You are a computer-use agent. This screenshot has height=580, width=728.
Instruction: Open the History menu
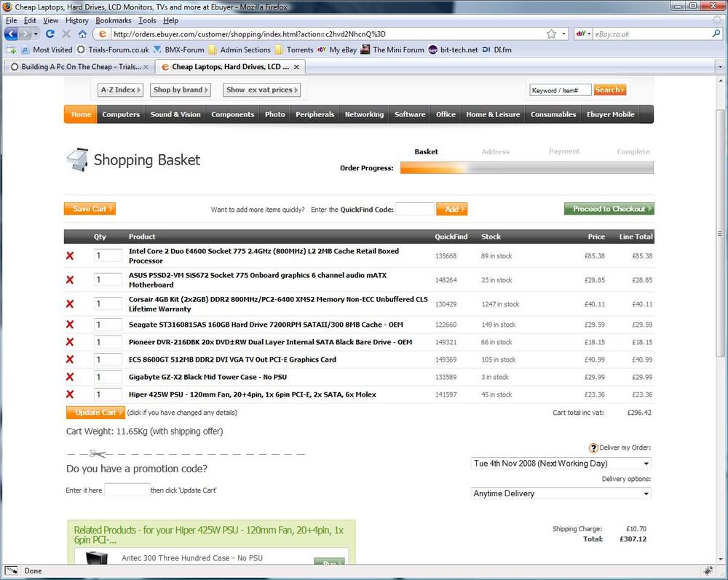pyautogui.click(x=76, y=20)
